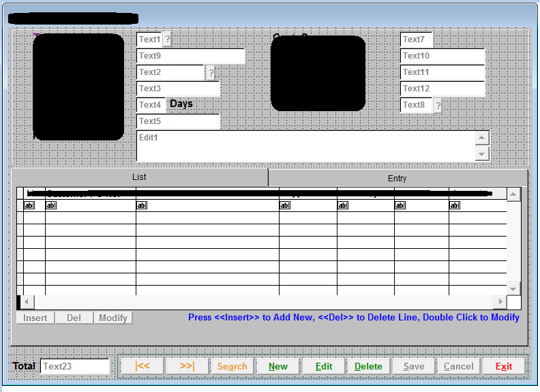Screen dimensions: 540x392
Task: Click the Text23 Total field
Action: pos(75,366)
